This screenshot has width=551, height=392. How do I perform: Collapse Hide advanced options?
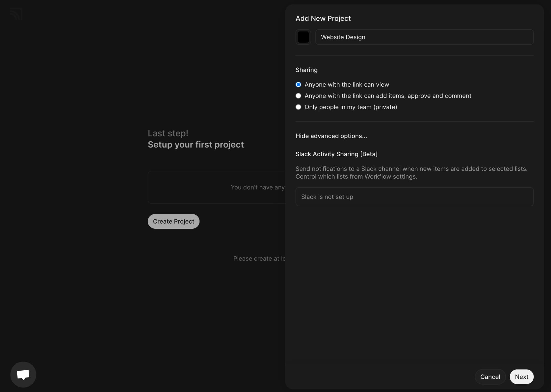coord(331,136)
